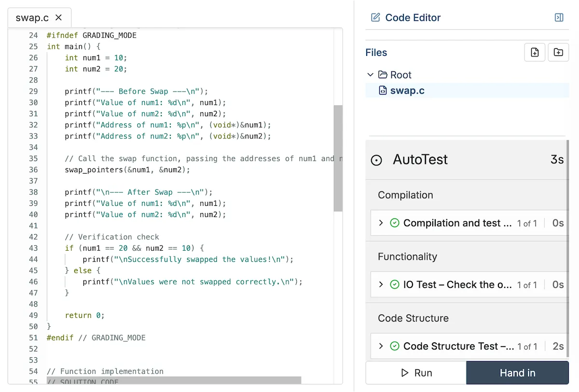Click the AutoTest target icon

tap(377, 160)
